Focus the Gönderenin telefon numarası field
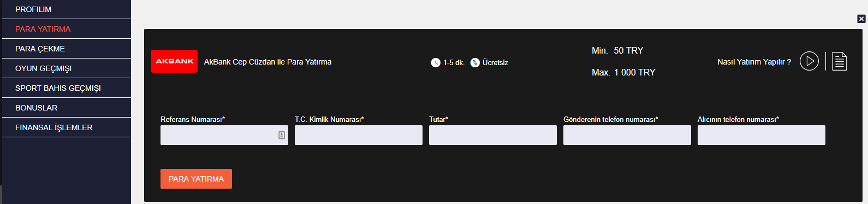Image resolution: width=868 pixels, height=204 pixels. point(627,135)
